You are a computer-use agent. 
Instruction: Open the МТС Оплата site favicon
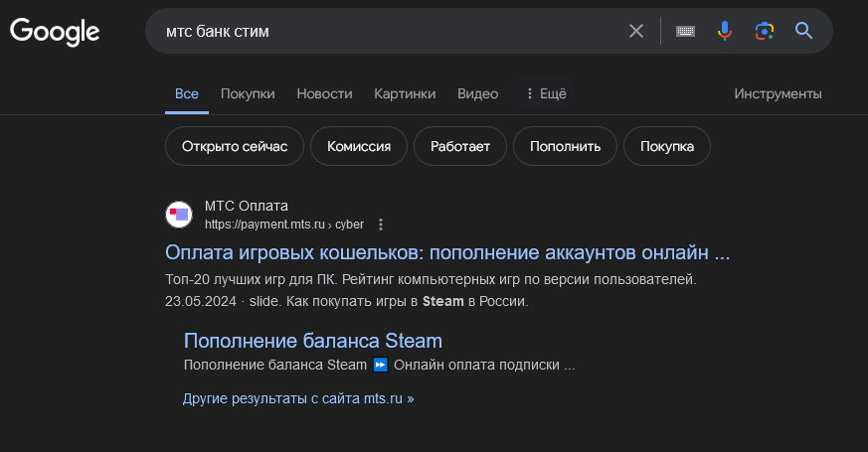[x=179, y=215]
